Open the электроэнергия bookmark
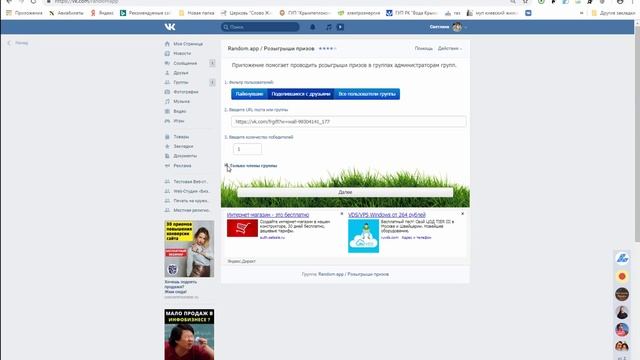Viewport: 640px width, 360px height. 360,13
